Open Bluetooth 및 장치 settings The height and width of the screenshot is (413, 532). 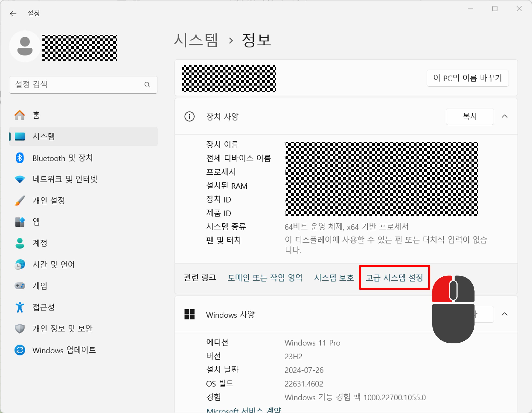coord(83,158)
